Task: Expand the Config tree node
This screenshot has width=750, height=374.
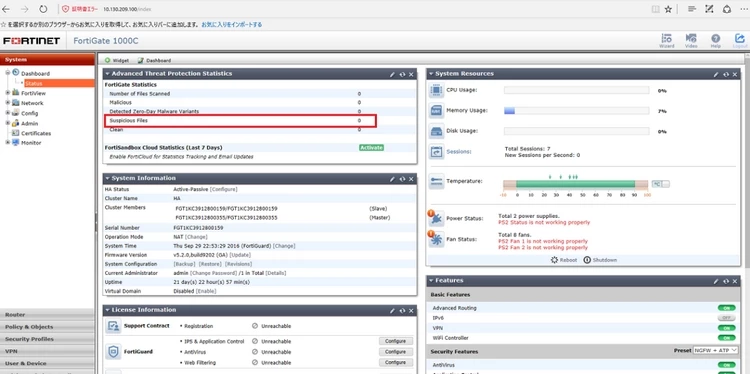Action: click(x=8, y=113)
